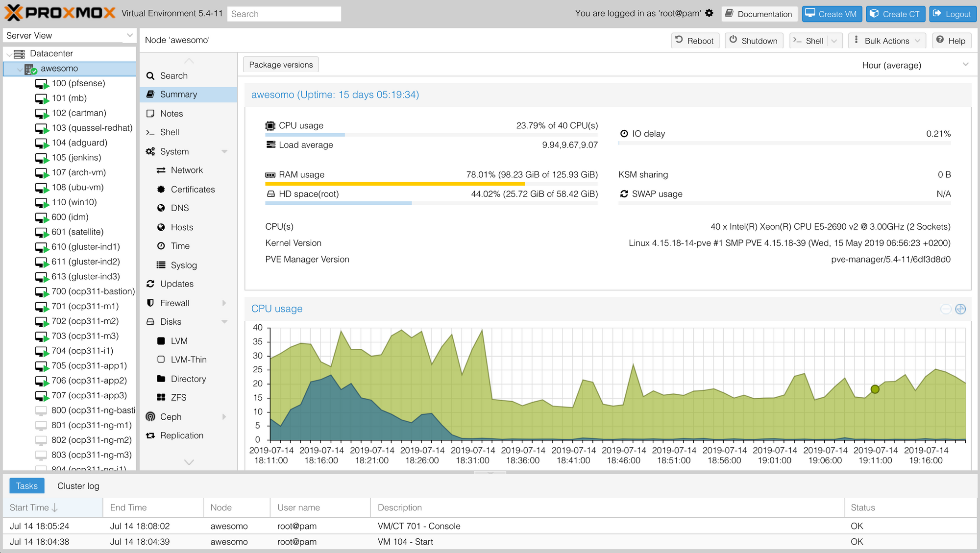
Task: Collapse the awesomo node in tree
Action: tap(20, 69)
